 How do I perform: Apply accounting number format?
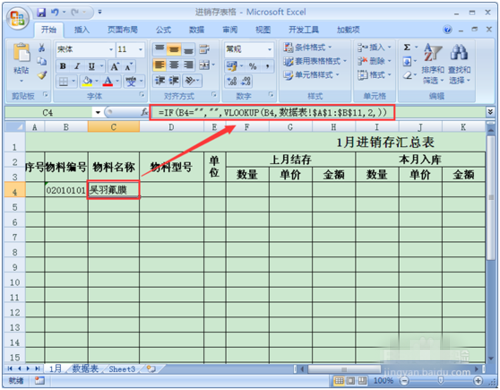click(232, 66)
